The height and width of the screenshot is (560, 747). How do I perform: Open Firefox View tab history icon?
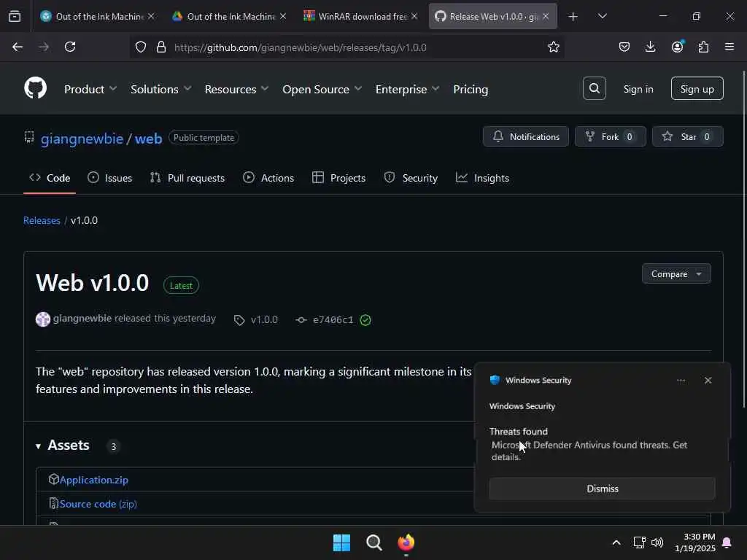[x=15, y=16]
